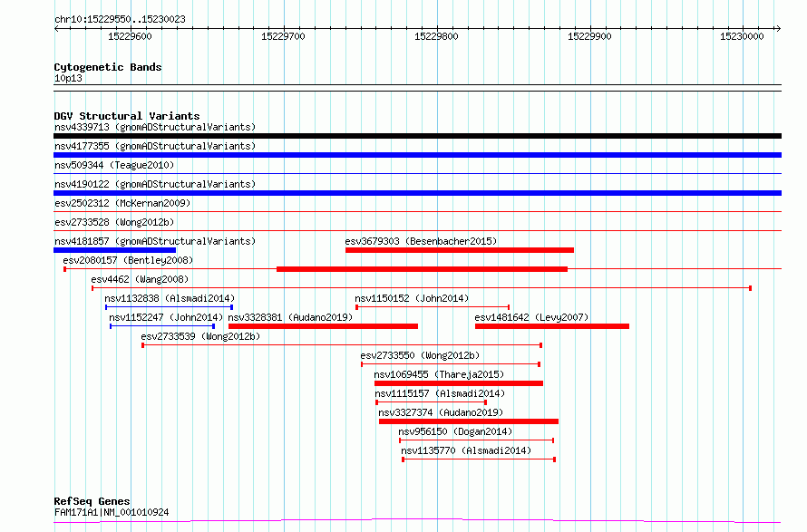
Task: Click the red nsv3328381 variant bar
Action: point(323,326)
